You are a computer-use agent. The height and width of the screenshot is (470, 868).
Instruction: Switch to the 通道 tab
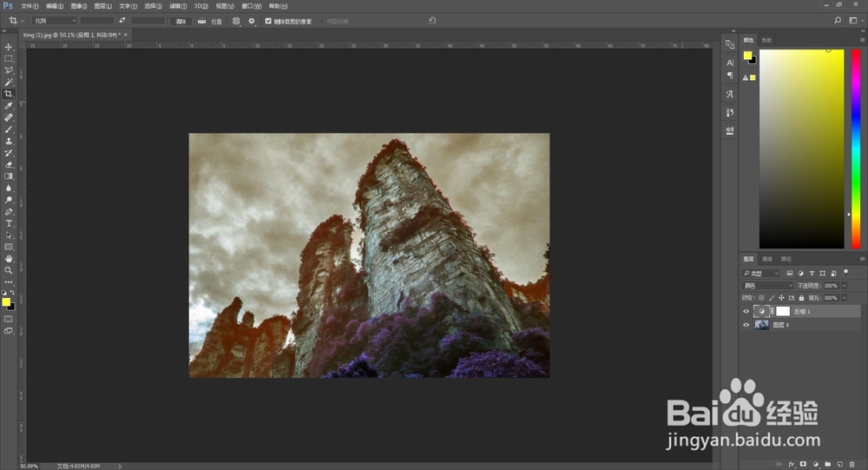point(767,259)
